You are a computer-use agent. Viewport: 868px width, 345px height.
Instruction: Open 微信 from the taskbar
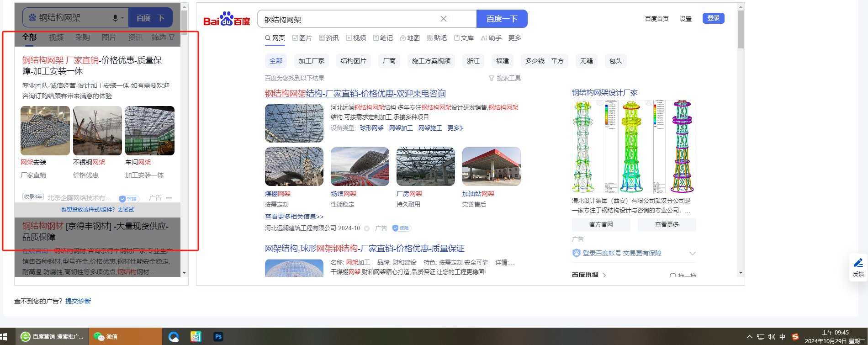pos(125,337)
